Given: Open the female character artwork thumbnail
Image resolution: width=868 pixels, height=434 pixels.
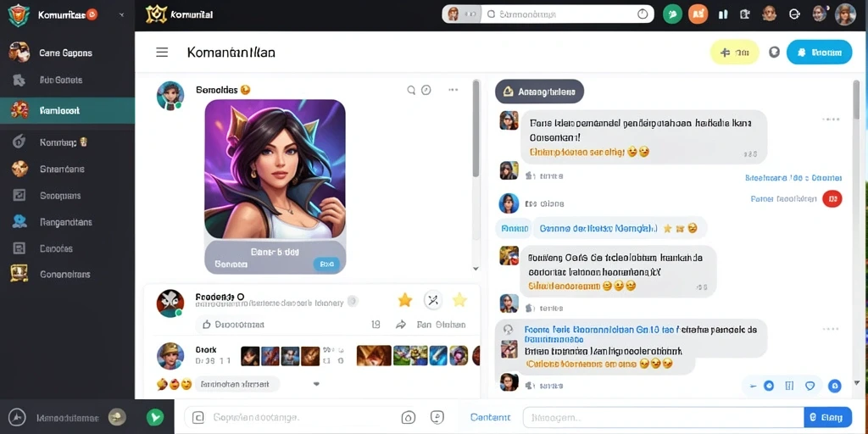Looking at the screenshot, I should (x=275, y=170).
